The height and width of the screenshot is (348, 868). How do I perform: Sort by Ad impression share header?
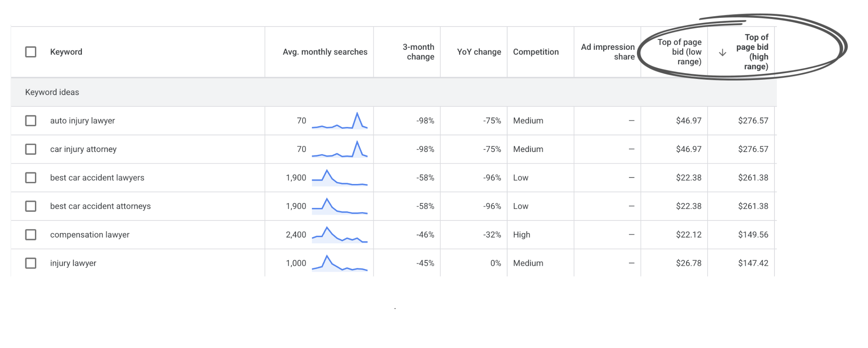coord(608,52)
